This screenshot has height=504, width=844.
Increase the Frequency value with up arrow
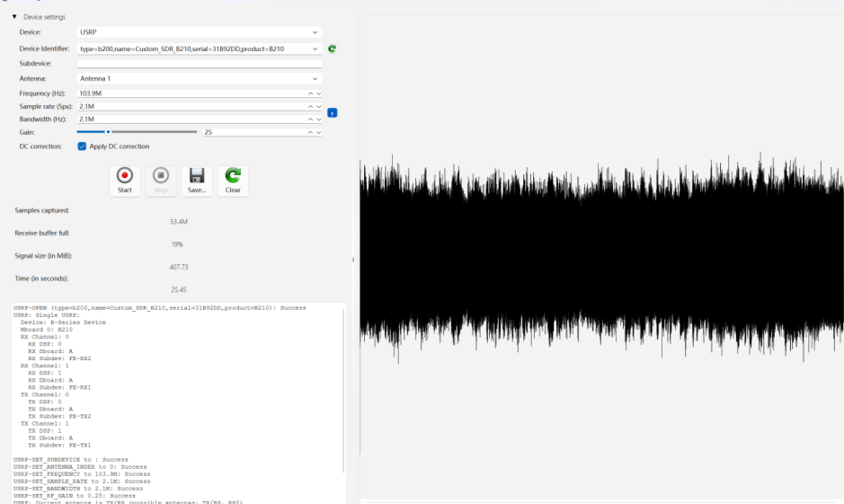(310, 93)
